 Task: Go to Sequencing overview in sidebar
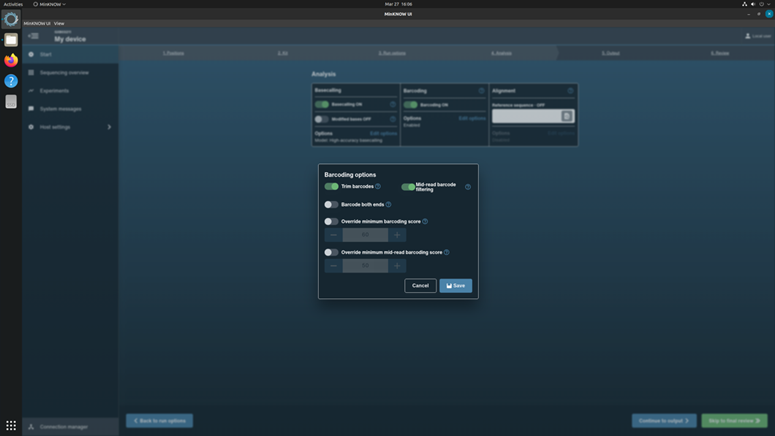tap(64, 73)
